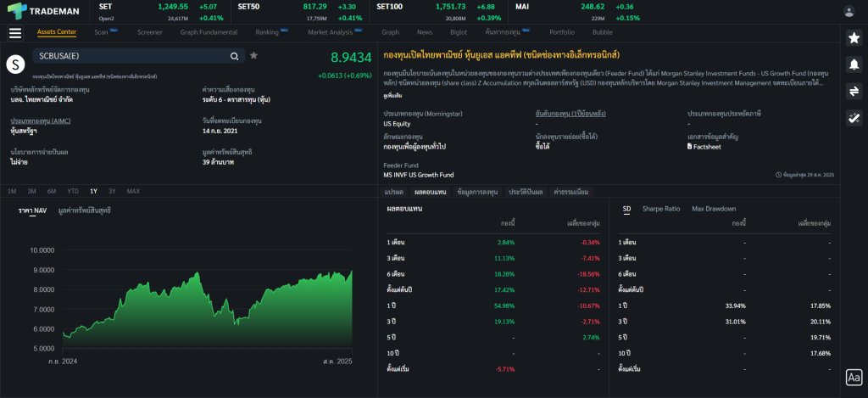The image size is (868, 398).
Task: Select the 3Y chart period
Action: [x=112, y=191]
